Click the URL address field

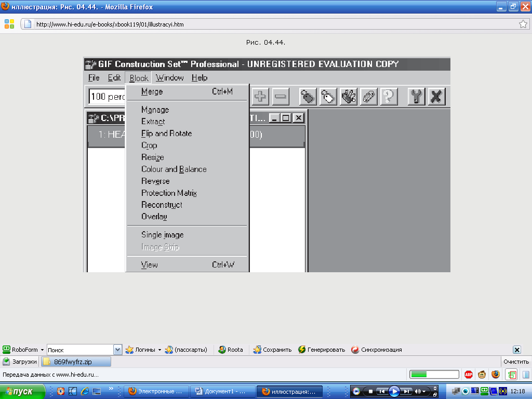(x=275, y=24)
